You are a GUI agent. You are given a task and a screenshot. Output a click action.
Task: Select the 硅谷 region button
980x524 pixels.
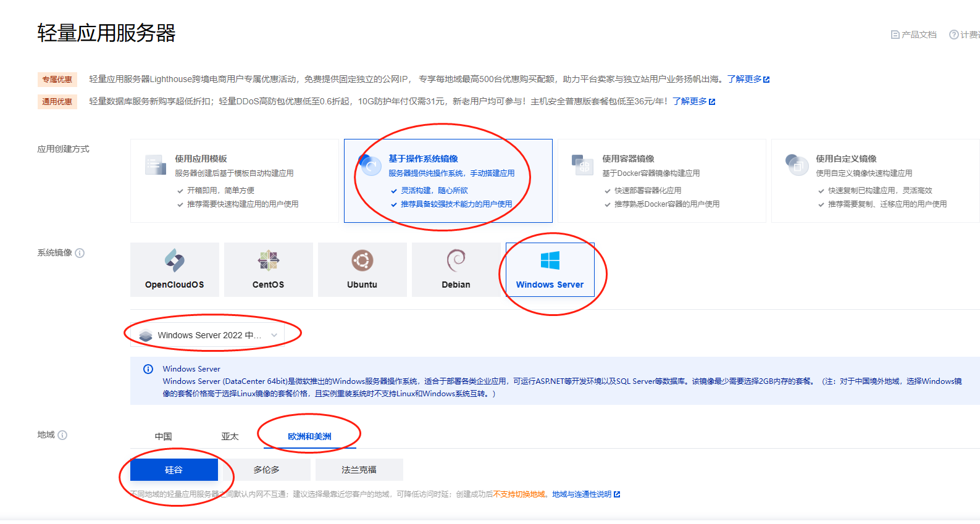coord(174,470)
